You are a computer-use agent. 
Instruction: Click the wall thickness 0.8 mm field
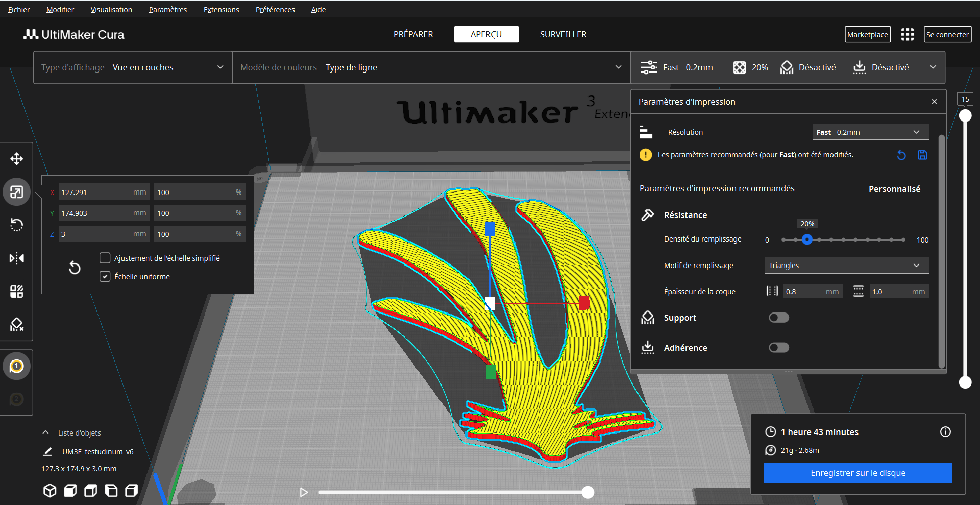(813, 291)
